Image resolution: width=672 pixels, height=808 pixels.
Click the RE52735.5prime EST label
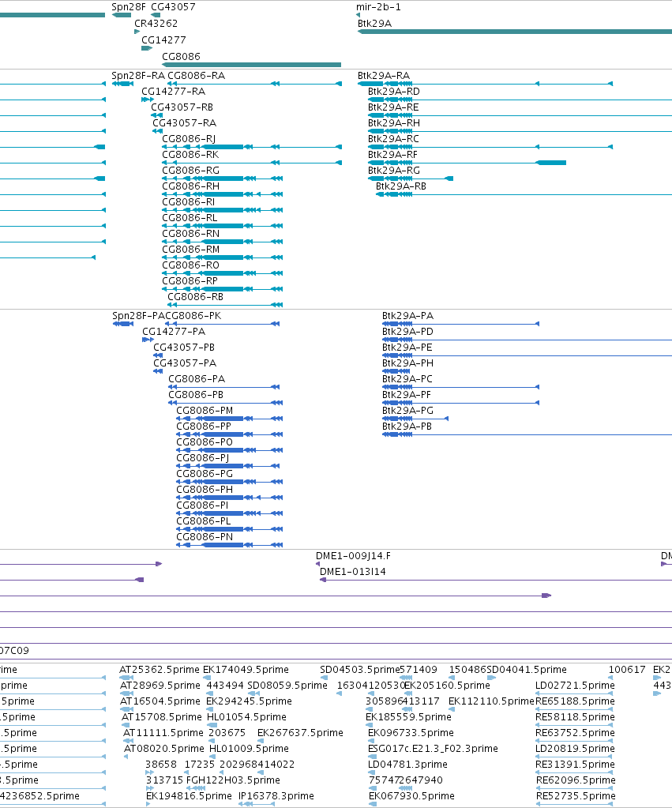pyautogui.click(x=576, y=796)
